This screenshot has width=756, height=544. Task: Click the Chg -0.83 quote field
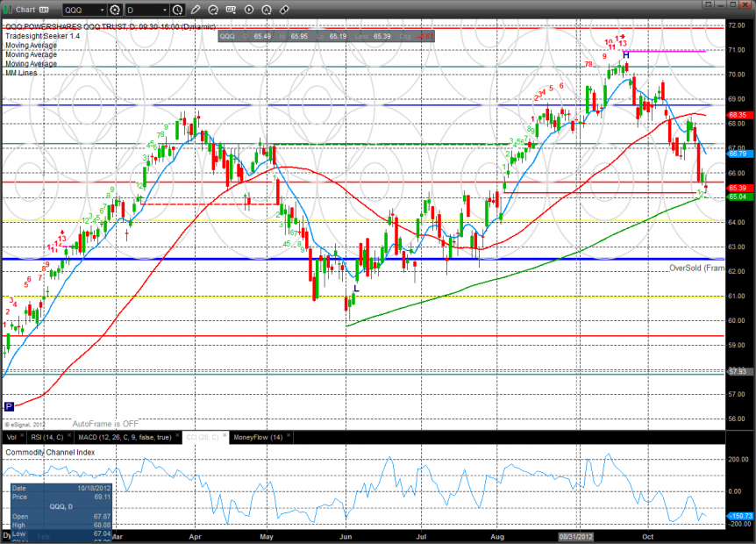coord(416,36)
